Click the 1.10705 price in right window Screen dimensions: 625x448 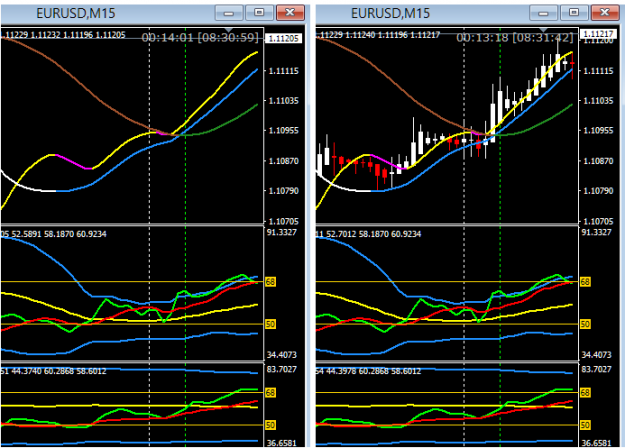598,221
